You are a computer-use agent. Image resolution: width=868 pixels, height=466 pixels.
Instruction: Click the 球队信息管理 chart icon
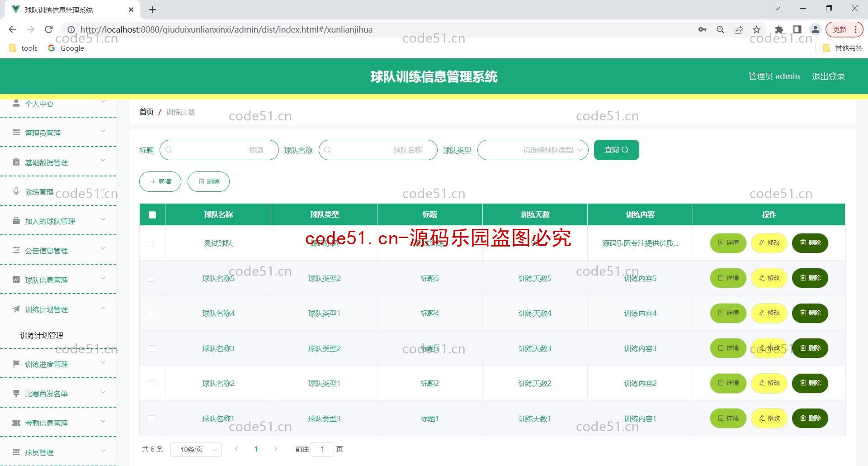16,280
